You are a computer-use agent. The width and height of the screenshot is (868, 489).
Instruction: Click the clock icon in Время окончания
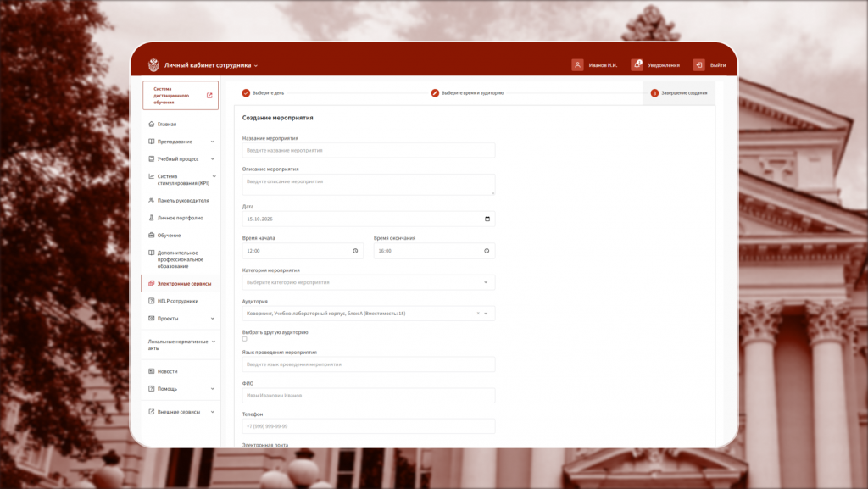coord(487,251)
